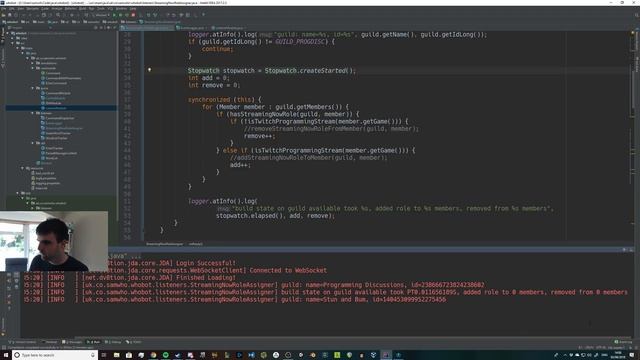Click console line 'Connected to WebSocket'
Image resolution: width=640 pixels, height=360 pixels.
pos(288,270)
